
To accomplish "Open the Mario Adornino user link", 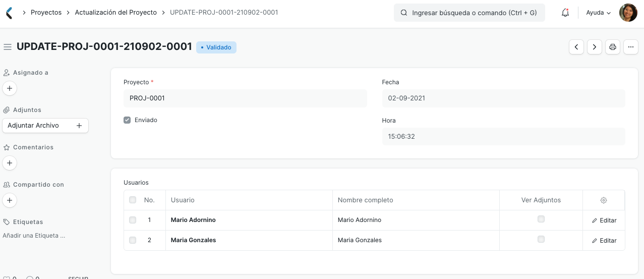I will click(193, 220).
